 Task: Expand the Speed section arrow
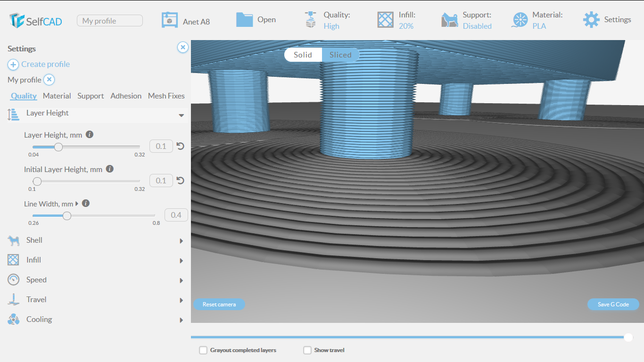pos(182,280)
